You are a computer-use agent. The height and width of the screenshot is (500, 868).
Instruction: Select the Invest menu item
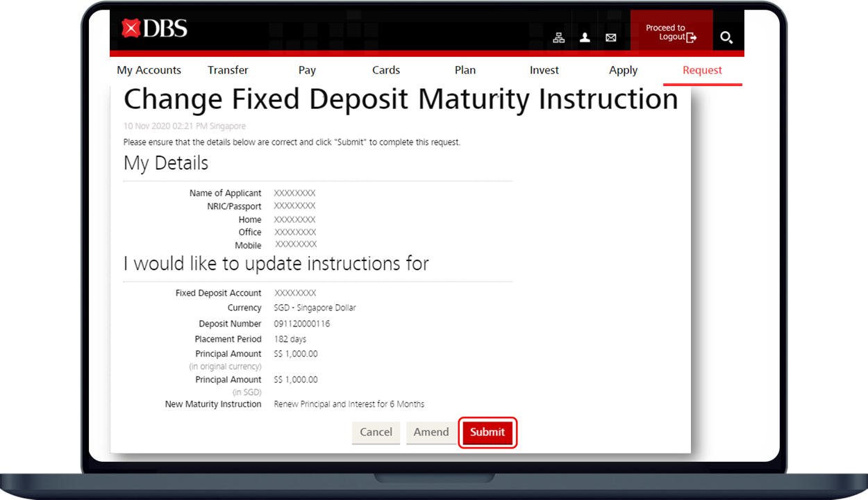[544, 70]
